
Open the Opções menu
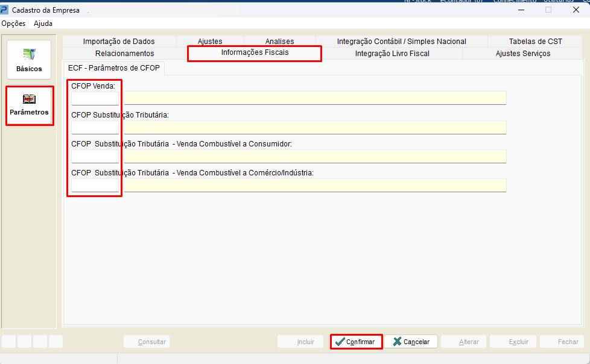tap(13, 24)
